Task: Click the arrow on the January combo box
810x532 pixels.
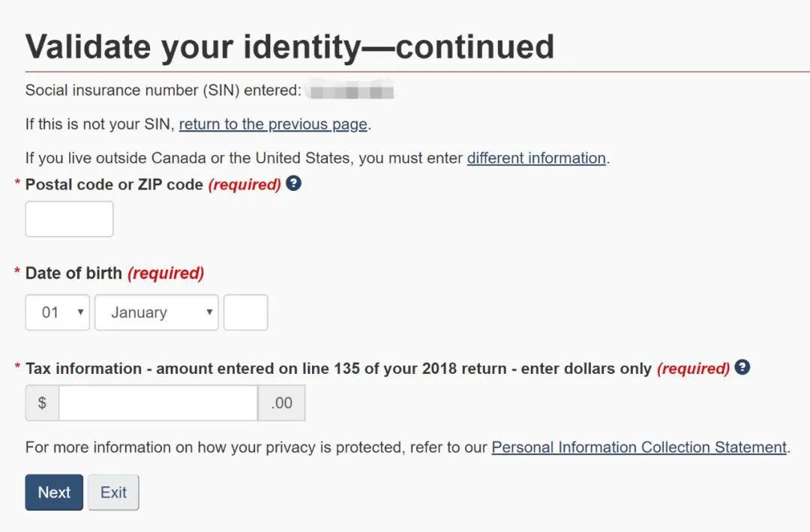Action: [209, 312]
